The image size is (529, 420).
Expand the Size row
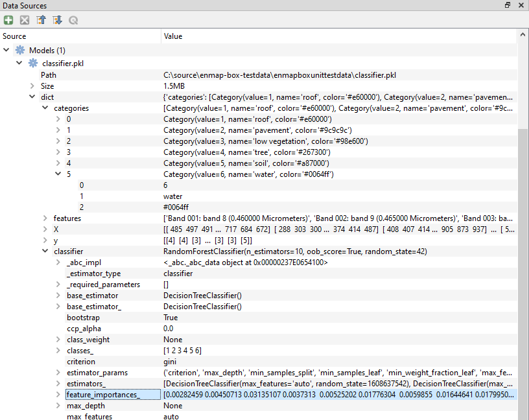coord(32,86)
